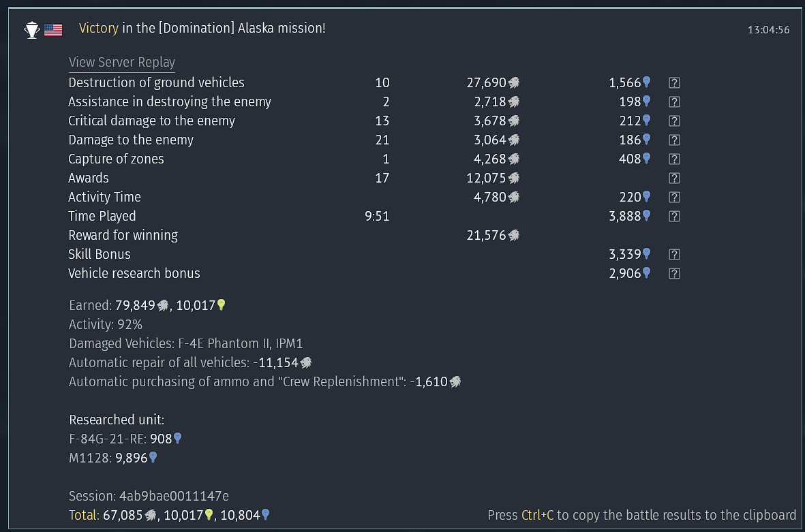This screenshot has height=532, width=805.
Task: Click research bulb beside F-84G-21-RE 908
Action: click(178, 438)
